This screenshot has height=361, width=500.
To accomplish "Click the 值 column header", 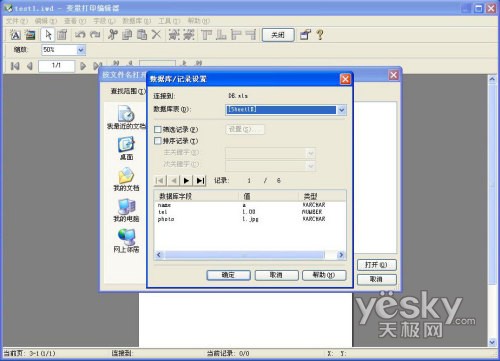I will tap(269, 196).
